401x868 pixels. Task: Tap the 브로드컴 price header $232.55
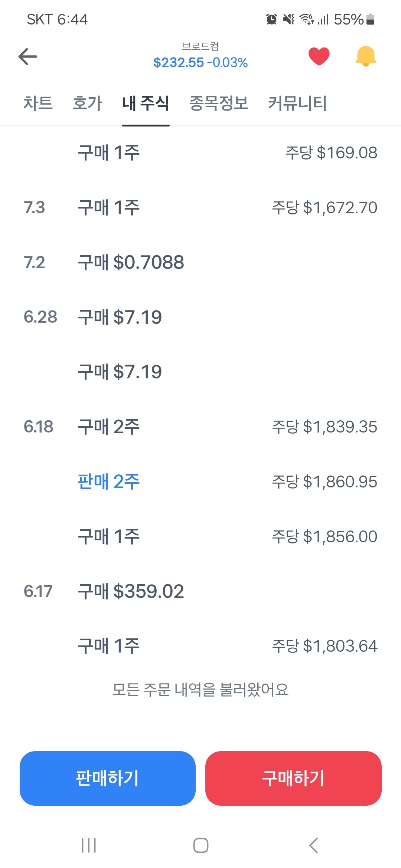point(200,62)
